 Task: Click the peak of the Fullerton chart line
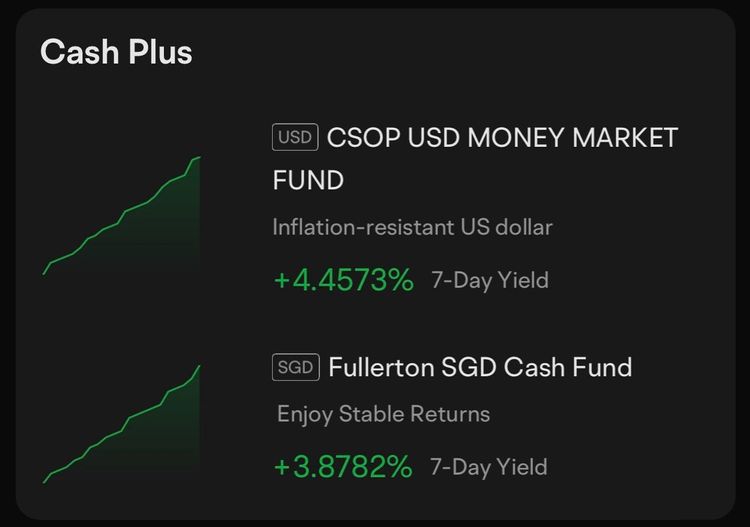coord(200,366)
